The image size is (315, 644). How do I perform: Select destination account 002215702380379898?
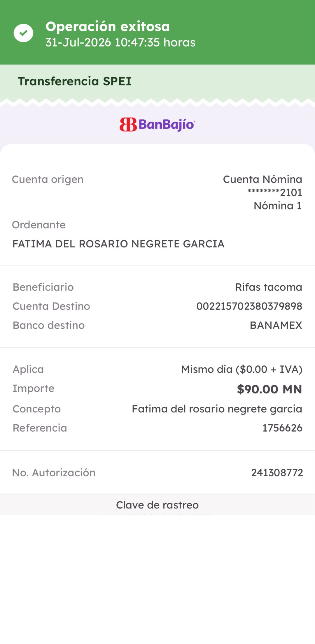click(249, 306)
